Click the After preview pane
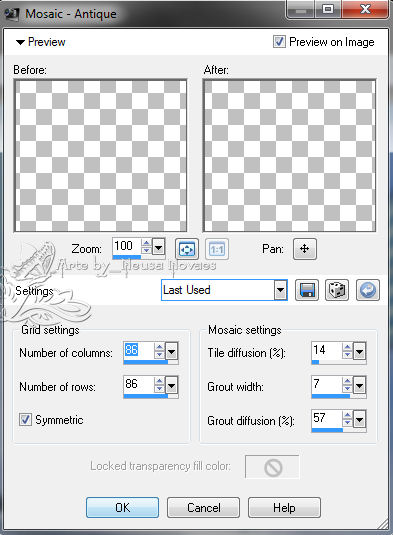 coord(290,156)
